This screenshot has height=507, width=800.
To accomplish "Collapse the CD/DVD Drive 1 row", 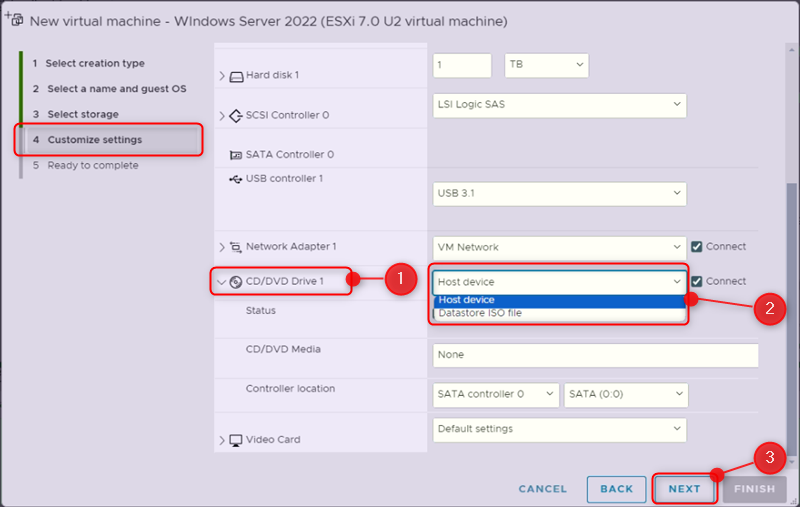I will [221, 282].
